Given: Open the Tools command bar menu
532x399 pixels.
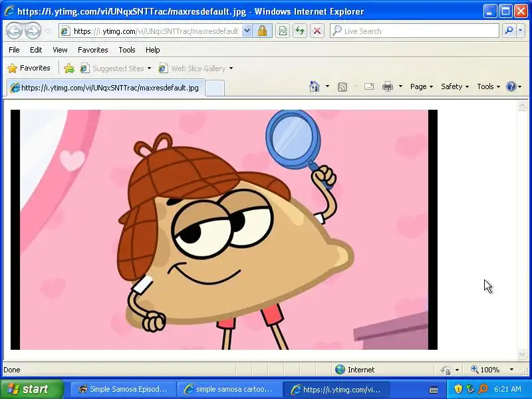Looking at the screenshot, I should pyautogui.click(x=489, y=86).
